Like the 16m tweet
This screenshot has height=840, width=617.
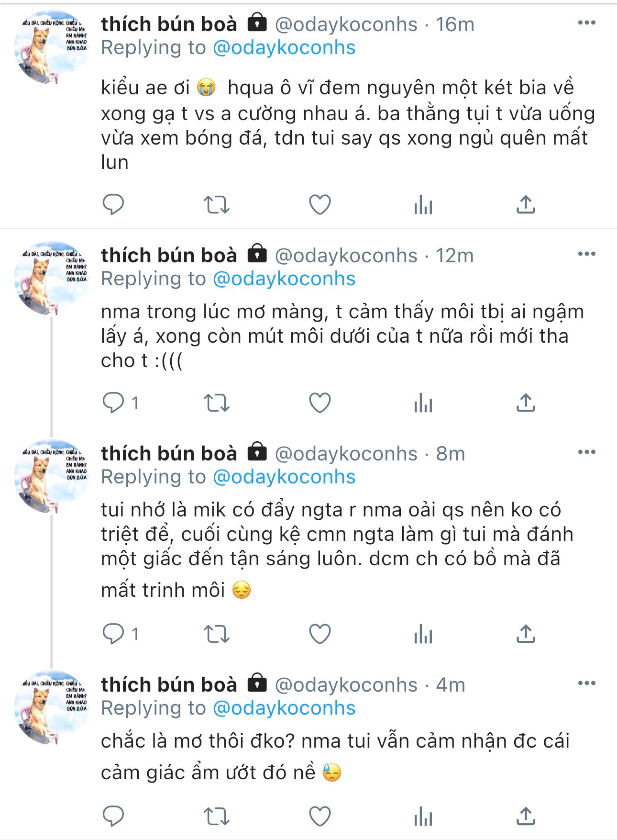(x=320, y=205)
